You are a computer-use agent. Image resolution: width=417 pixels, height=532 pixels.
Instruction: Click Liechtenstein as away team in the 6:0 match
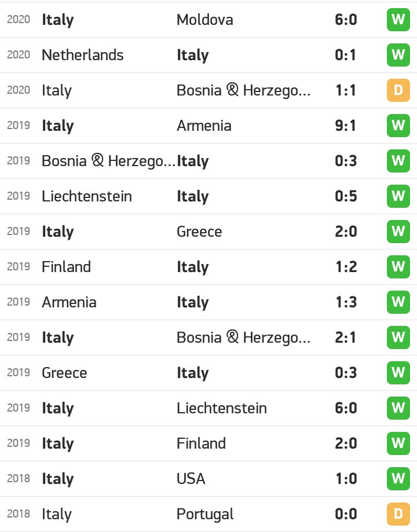(x=222, y=408)
